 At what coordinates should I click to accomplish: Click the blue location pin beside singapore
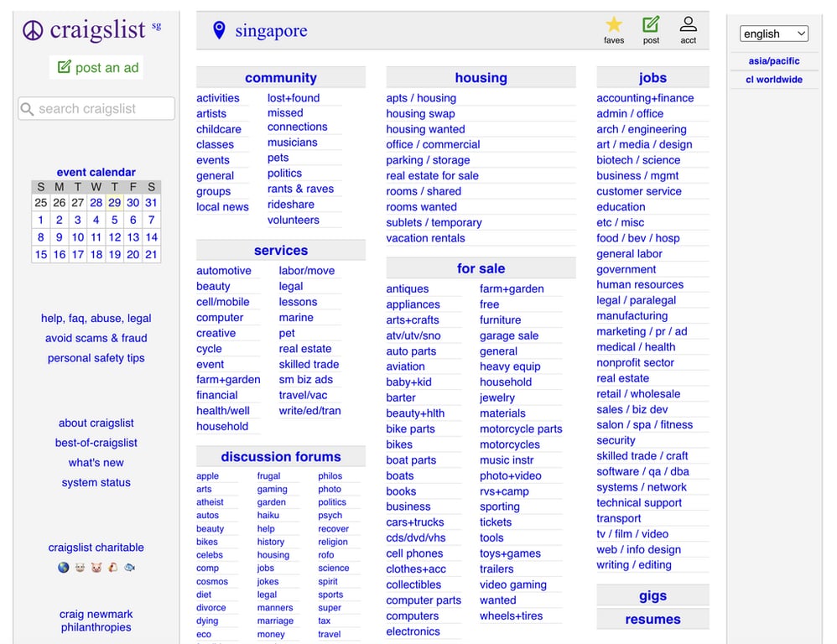pyautogui.click(x=217, y=29)
